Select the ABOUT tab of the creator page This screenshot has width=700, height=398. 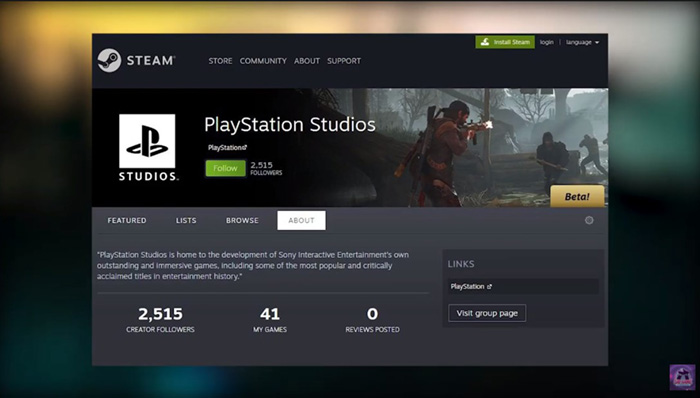pyautogui.click(x=301, y=220)
